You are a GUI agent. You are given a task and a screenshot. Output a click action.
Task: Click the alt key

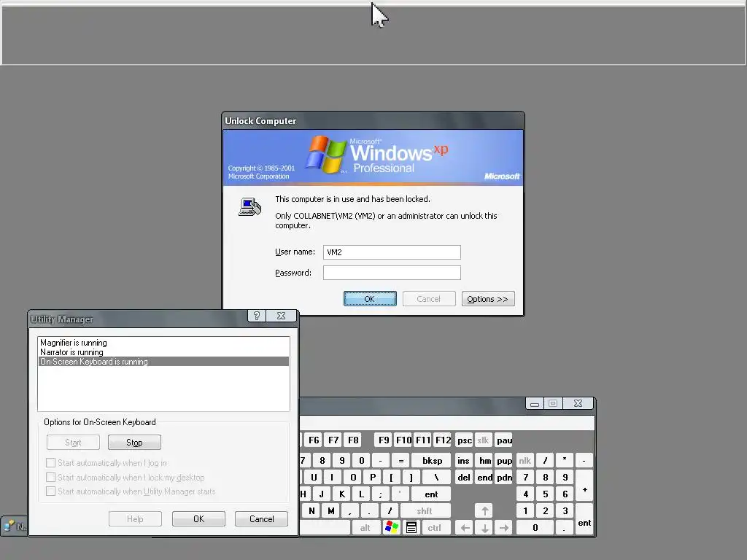pyautogui.click(x=365, y=528)
